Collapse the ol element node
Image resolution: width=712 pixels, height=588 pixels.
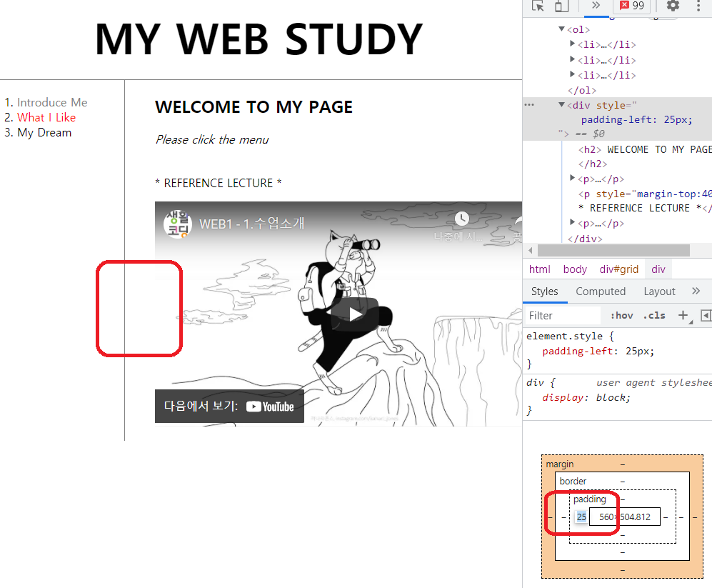pos(562,29)
